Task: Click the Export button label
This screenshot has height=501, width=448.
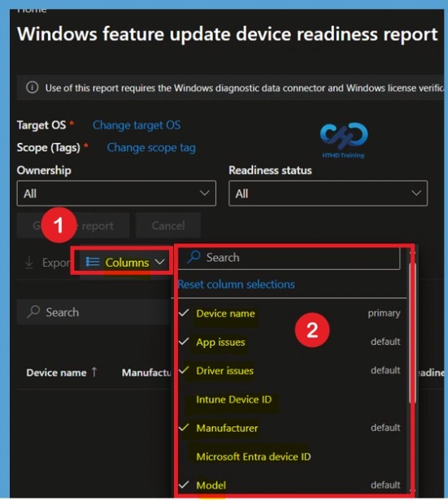Action: (56, 263)
